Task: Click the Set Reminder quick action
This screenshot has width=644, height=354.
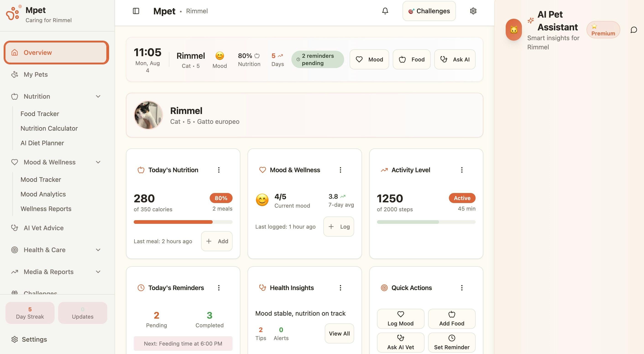Action: (451, 342)
